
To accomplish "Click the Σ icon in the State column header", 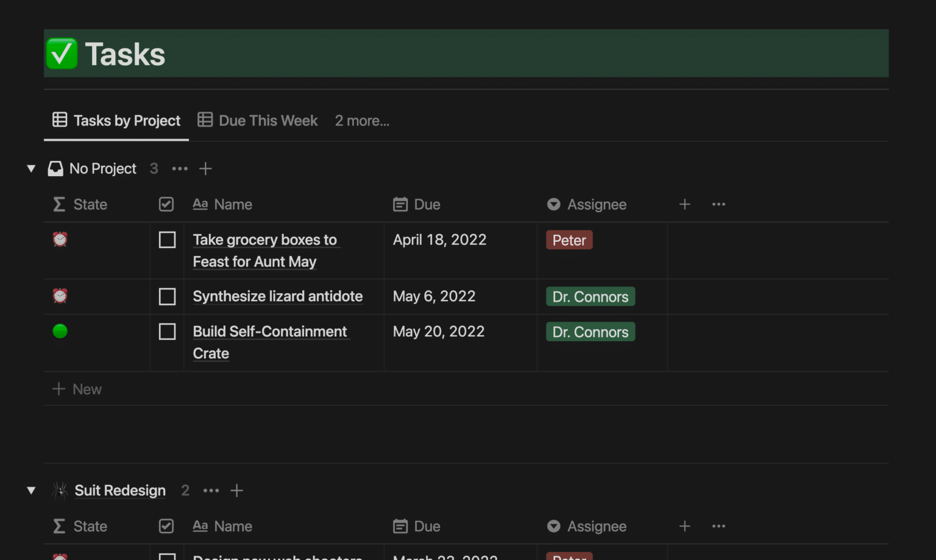I will [58, 205].
